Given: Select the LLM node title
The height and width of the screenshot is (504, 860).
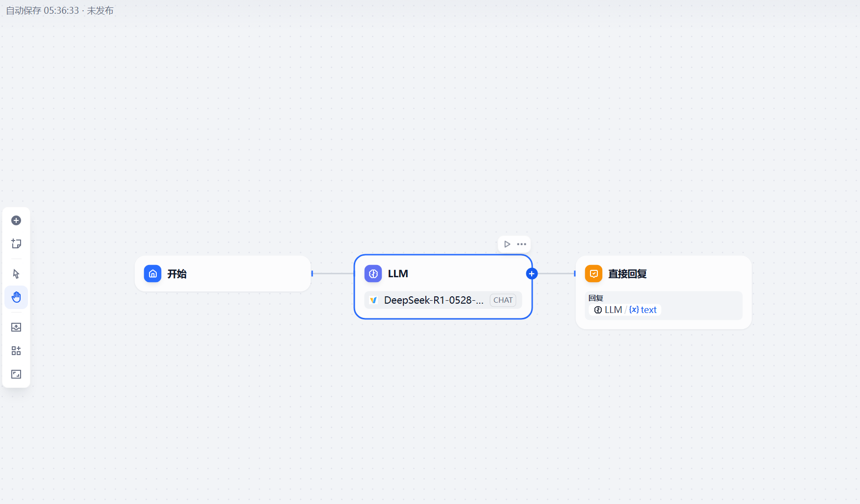Looking at the screenshot, I should click(398, 274).
